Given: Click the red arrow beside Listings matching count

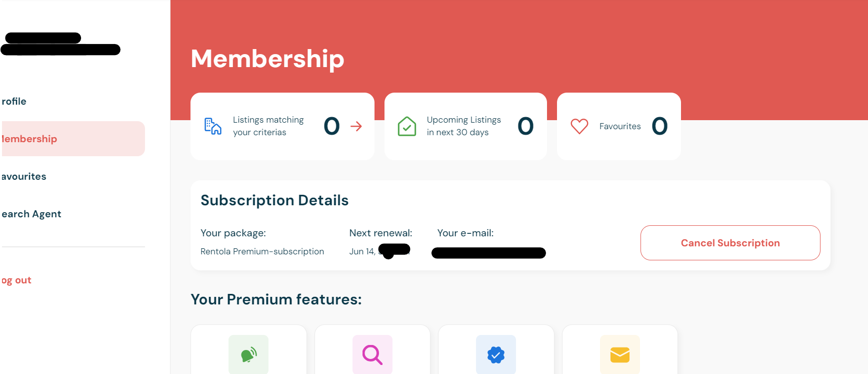Looking at the screenshot, I should 356,126.
